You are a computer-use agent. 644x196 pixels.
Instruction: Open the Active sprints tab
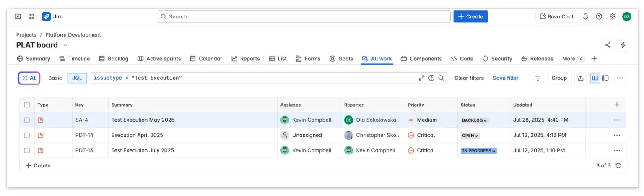(x=159, y=59)
